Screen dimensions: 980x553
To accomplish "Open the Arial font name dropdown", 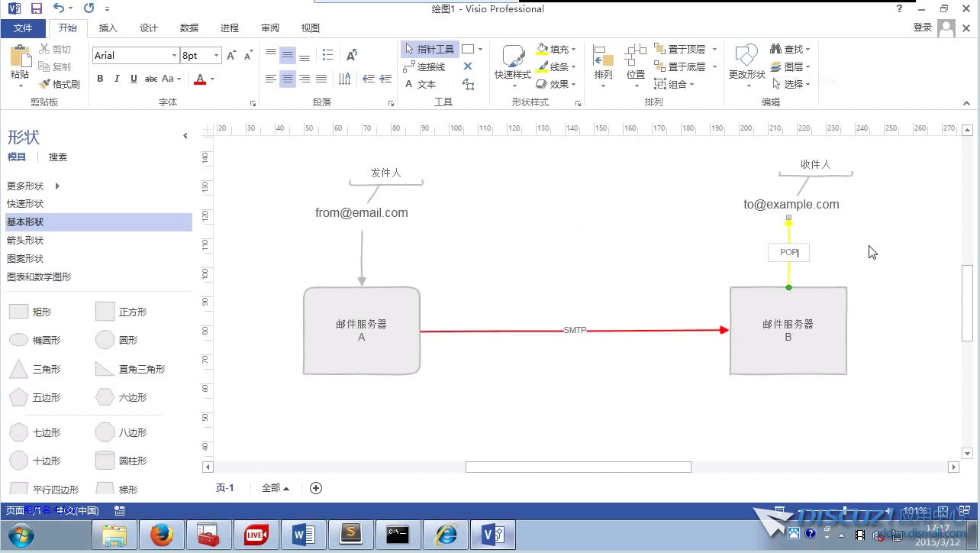I will click(x=174, y=56).
